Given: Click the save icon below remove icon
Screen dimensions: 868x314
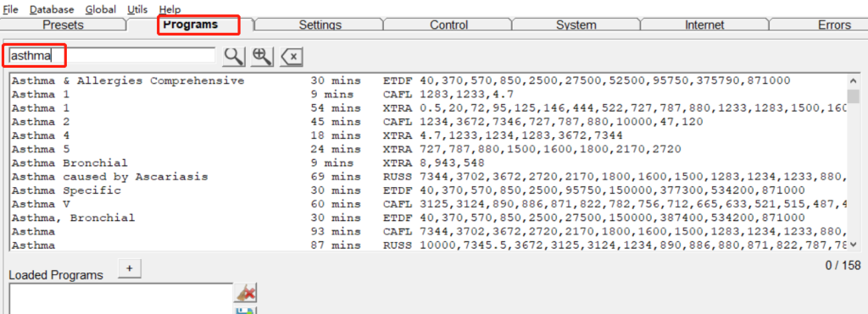Looking at the screenshot, I should pos(245,310).
